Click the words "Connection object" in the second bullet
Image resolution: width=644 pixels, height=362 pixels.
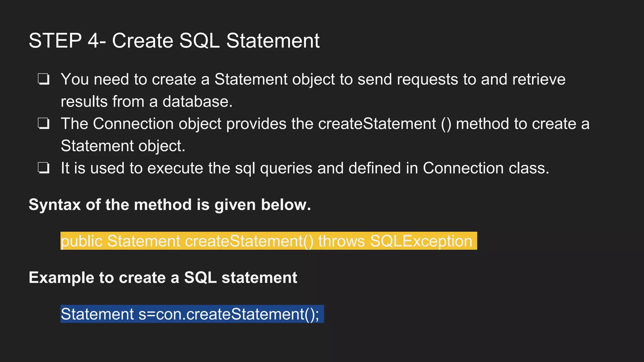157,123
